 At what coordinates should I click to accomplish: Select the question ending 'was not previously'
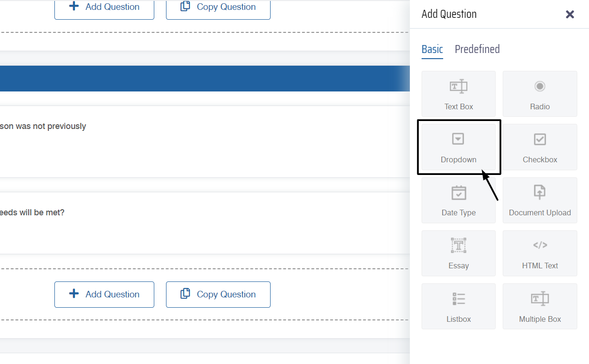tap(43, 126)
